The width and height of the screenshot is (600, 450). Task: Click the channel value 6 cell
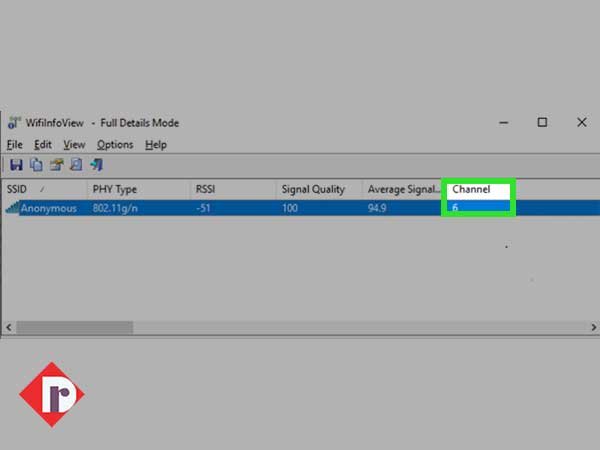click(478, 207)
